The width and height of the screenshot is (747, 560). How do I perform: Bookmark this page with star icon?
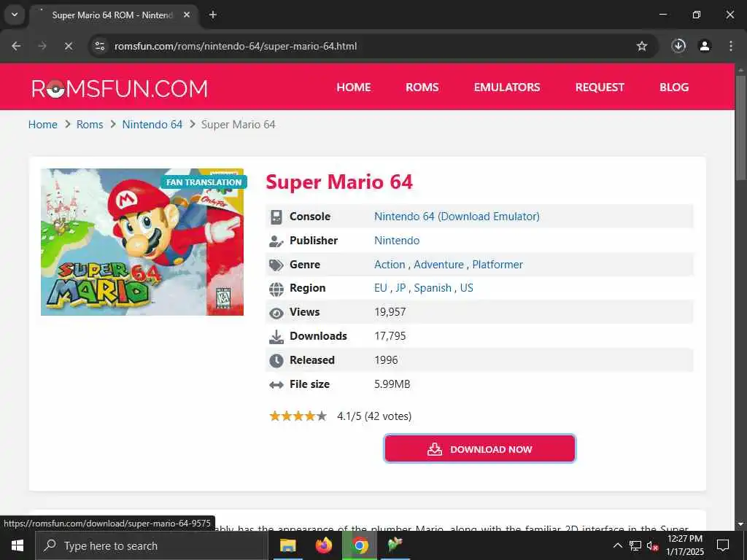tap(642, 46)
